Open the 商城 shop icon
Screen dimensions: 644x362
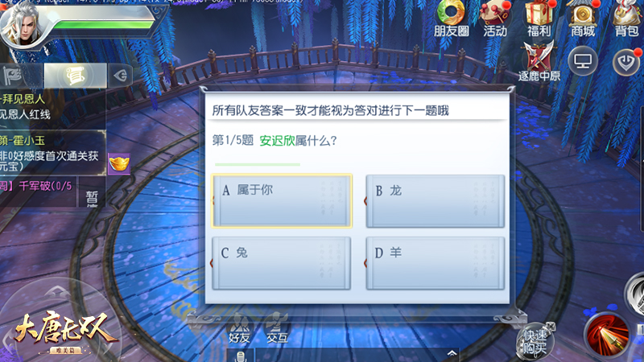coord(583,19)
